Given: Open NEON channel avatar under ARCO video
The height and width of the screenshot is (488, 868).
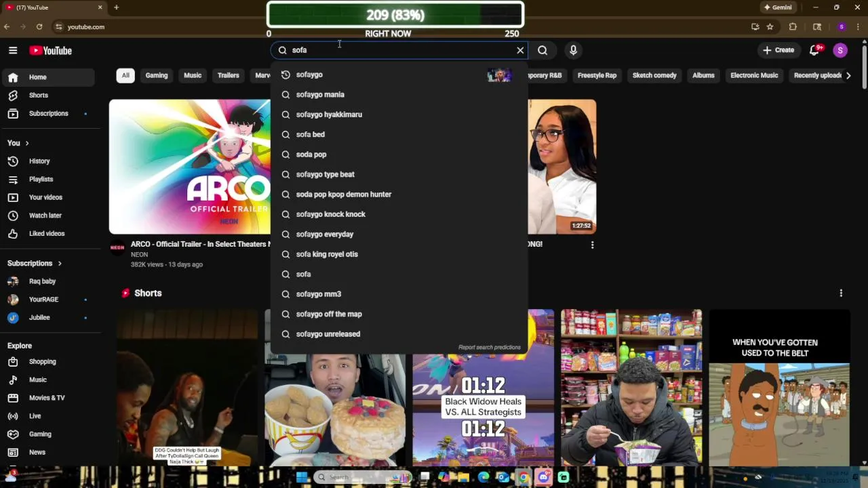Looking at the screenshot, I should pos(117,248).
